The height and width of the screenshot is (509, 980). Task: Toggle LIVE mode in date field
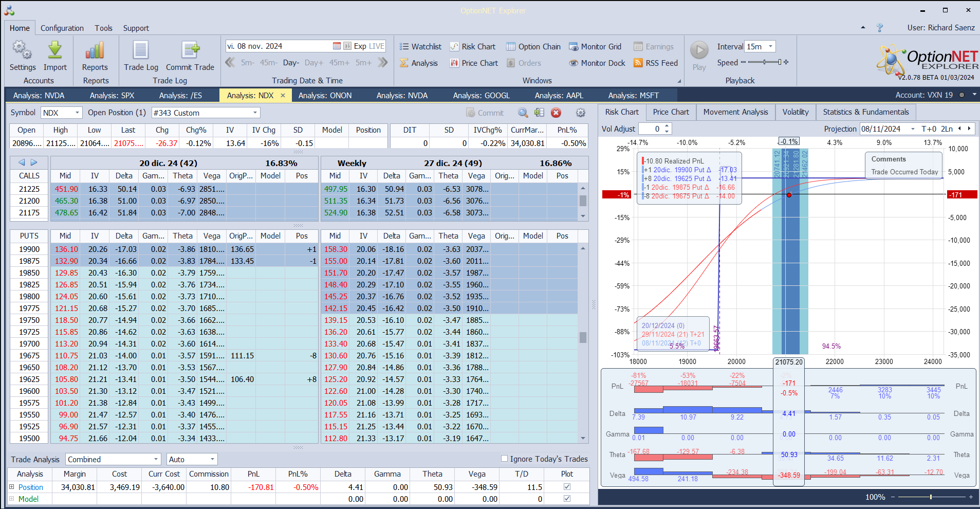click(x=377, y=46)
